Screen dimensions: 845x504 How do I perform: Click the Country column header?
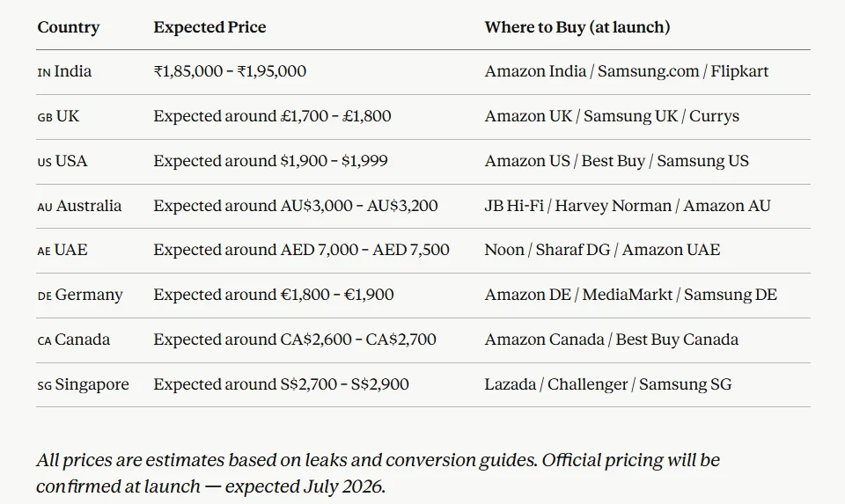pyautogui.click(x=69, y=27)
